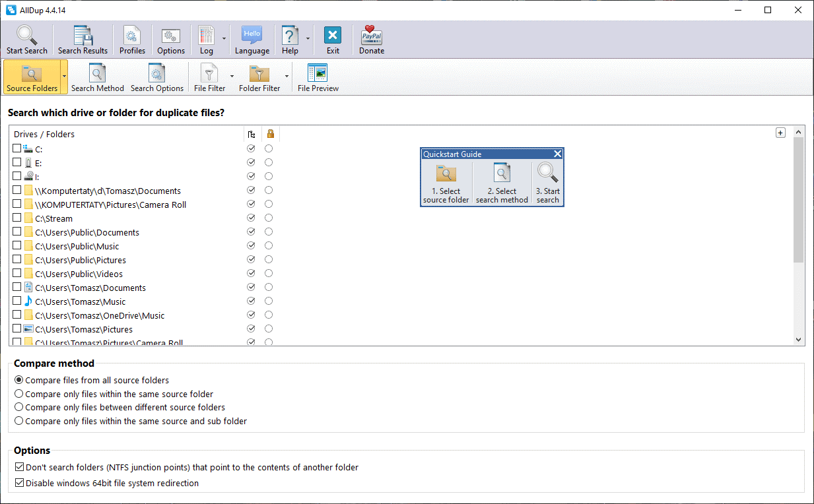Screen dimensions: 814x504
Task: Uncheck Disable windows 64bit file system redirection
Action: 20,483
